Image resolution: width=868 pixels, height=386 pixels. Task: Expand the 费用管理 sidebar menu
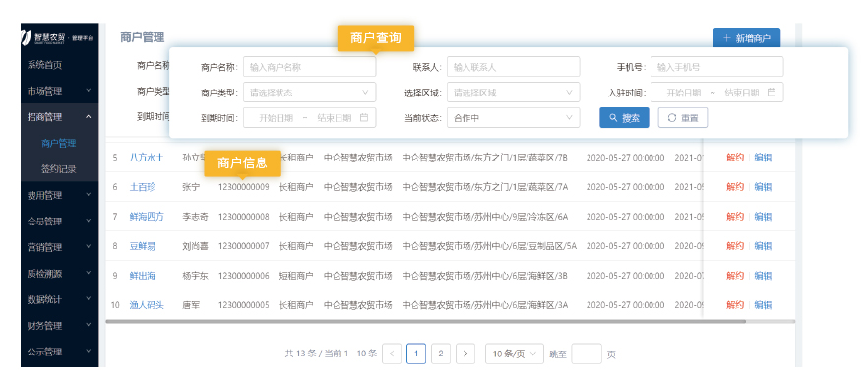[60, 195]
